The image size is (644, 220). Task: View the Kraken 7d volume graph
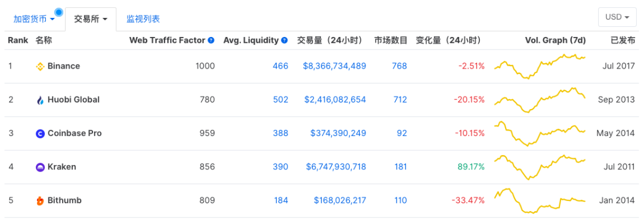(x=540, y=167)
